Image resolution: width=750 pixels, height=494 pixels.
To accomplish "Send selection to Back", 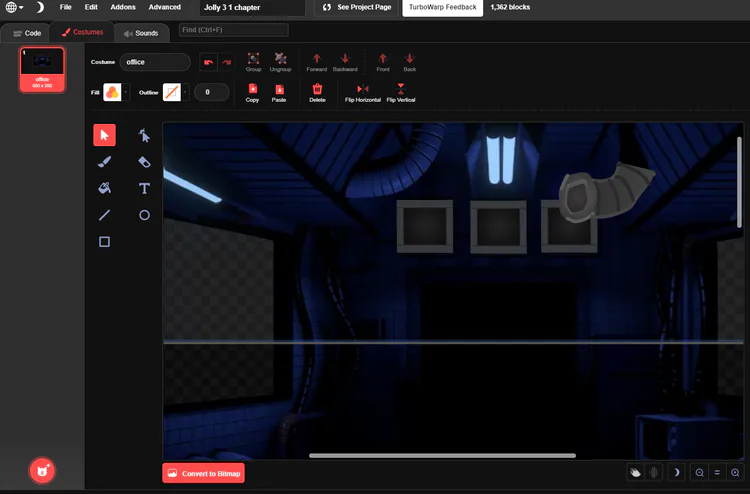I will pyautogui.click(x=409, y=62).
